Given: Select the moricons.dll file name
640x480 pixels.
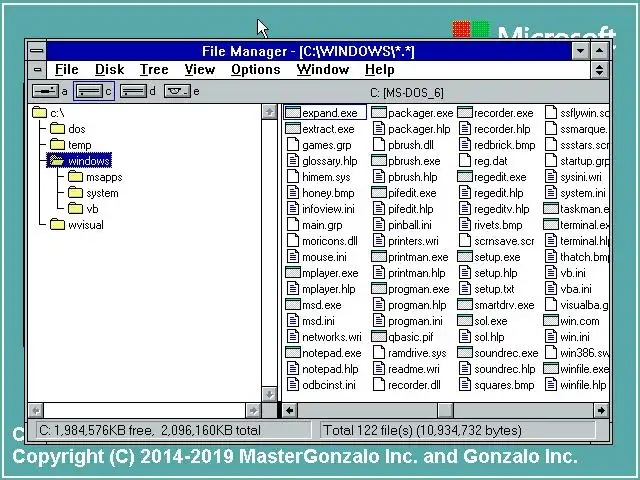Looking at the screenshot, I should 330,241.
